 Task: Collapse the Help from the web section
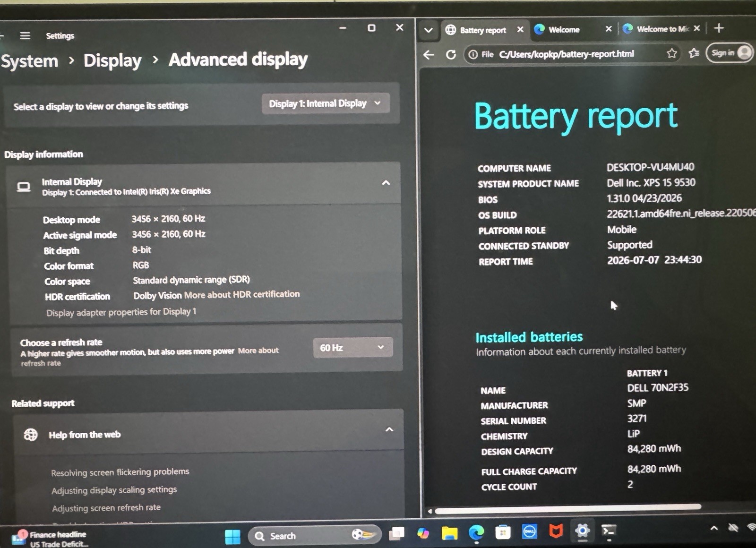coord(389,429)
